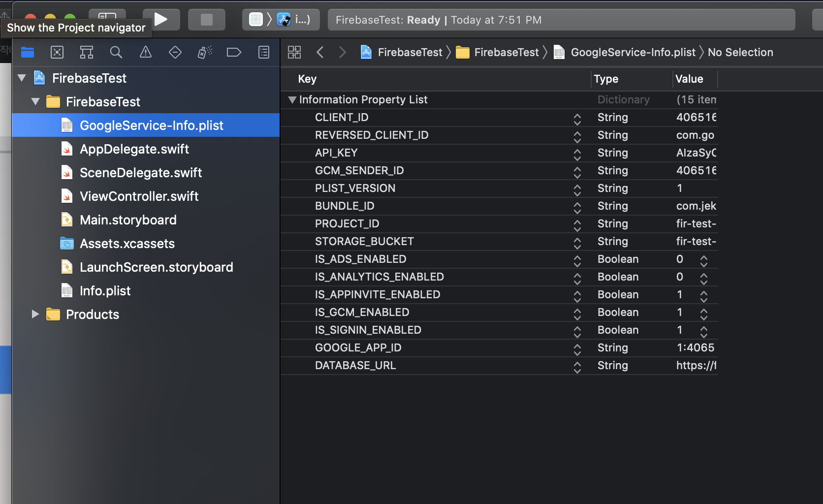Image resolution: width=823 pixels, height=504 pixels.
Task: Click the Type column header
Action: tap(632, 79)
